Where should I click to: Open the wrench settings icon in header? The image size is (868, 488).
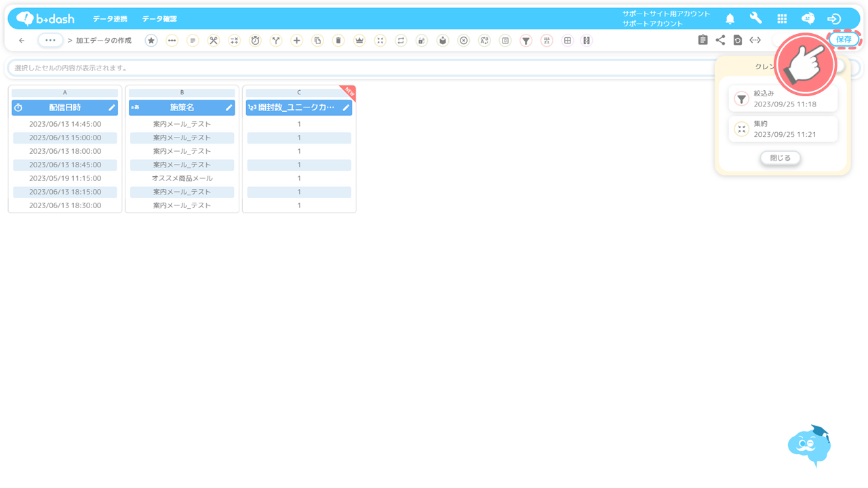pyautogui.click(x=755, y=19)
